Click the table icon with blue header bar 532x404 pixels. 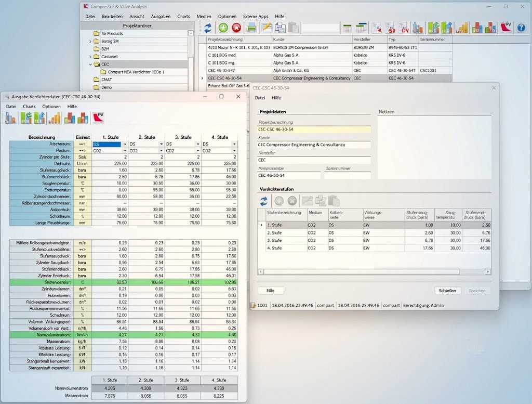(362, 28)
